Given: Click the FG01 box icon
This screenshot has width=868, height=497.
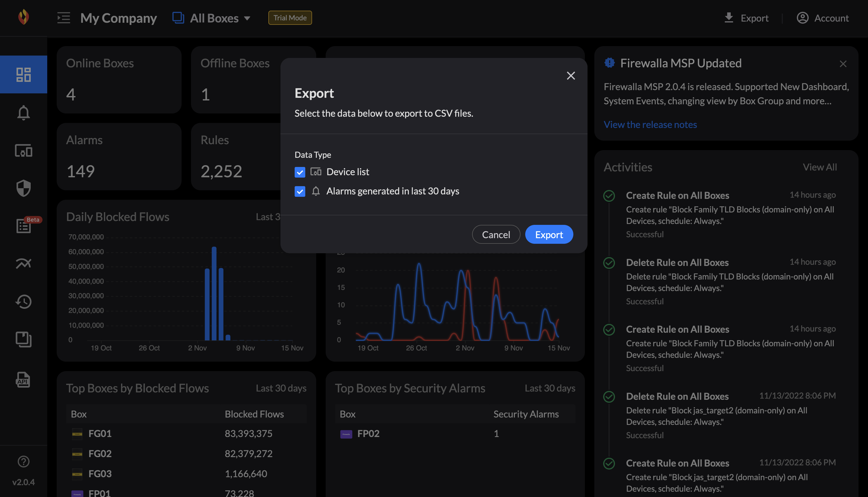Looking at the screenshot, I should [77, 434].
